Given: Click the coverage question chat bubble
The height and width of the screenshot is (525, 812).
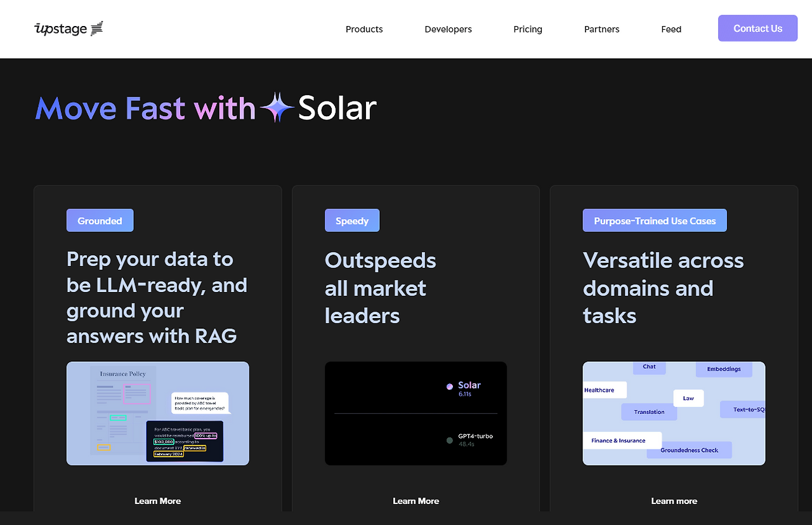Looking at the screenshot, I should point(200,403).
